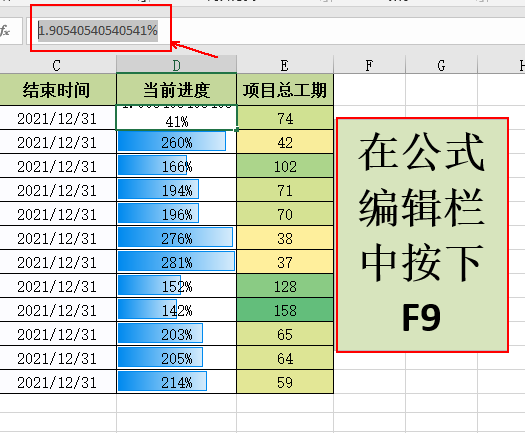The width and height of the screenshot is (525, 433).
Task: Select the 166% progress cell
Action: pyautogui.click(x=176, y=166)
